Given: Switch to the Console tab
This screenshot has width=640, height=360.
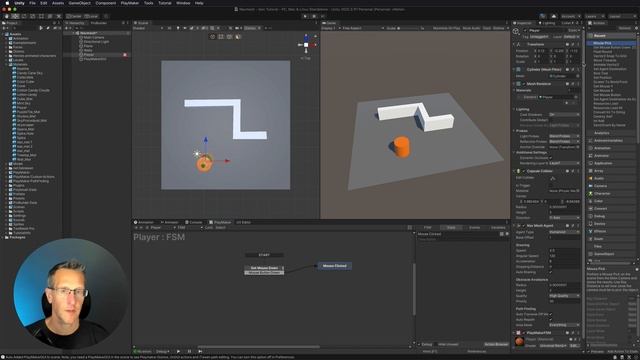Looking at the screenshot, I should coord(193,222).
